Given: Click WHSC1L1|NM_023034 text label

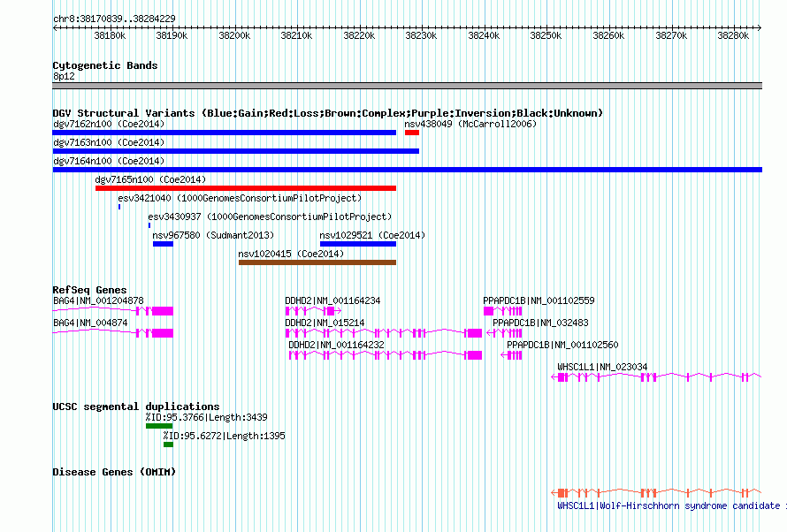Looking at the screenshot, I should click(x=602, y=367).
